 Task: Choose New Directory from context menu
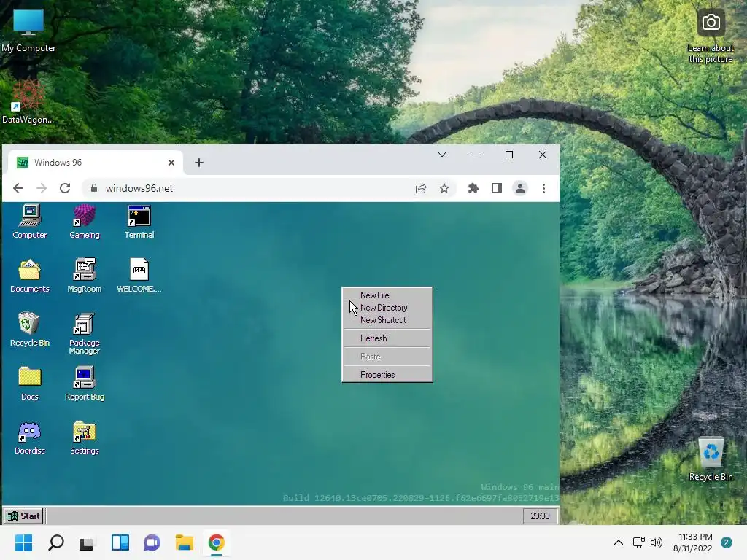pyautogui.click(x=387, y=308)
